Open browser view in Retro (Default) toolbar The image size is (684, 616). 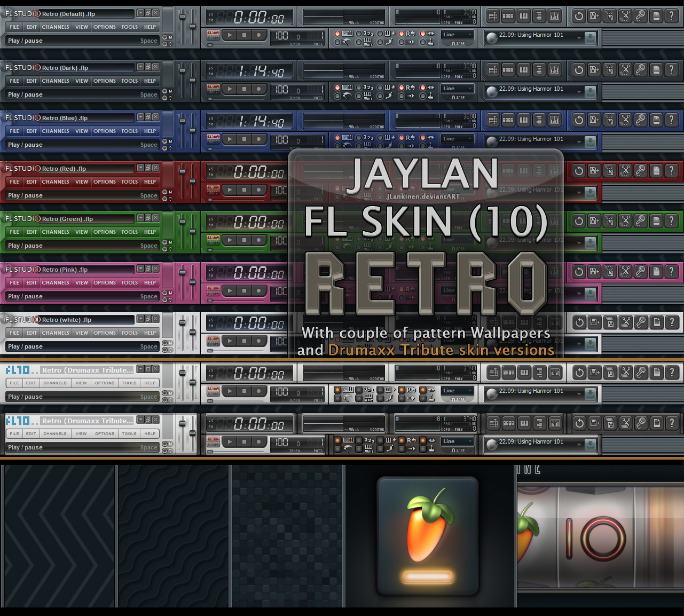(x=539, y=16)
